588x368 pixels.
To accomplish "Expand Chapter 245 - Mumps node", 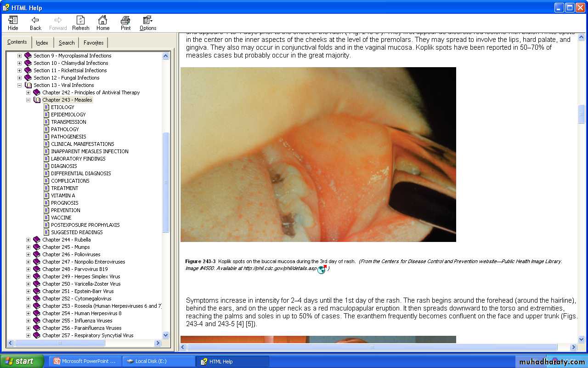I will (x=28, y=247).
